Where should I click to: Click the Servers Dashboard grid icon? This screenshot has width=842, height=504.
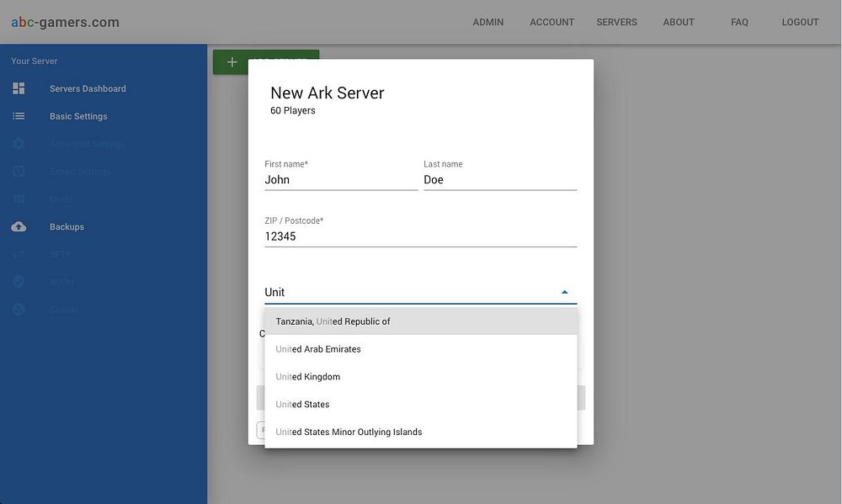[19, 88]
